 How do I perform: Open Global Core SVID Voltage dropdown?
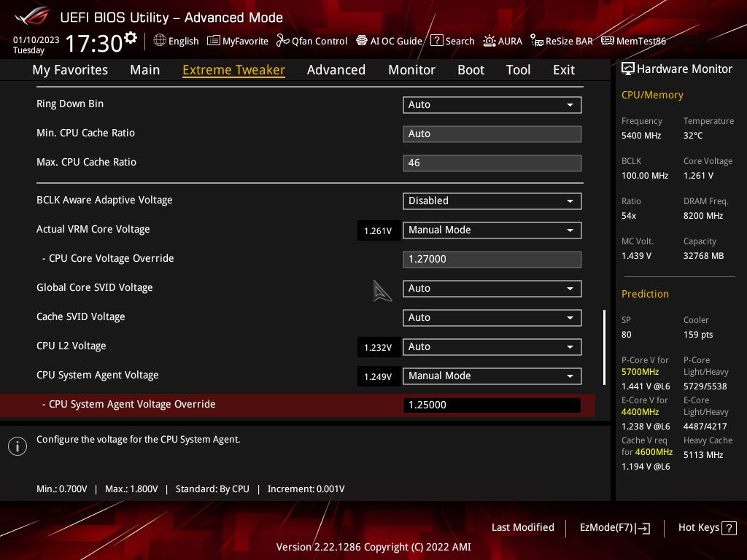[492, 289]
